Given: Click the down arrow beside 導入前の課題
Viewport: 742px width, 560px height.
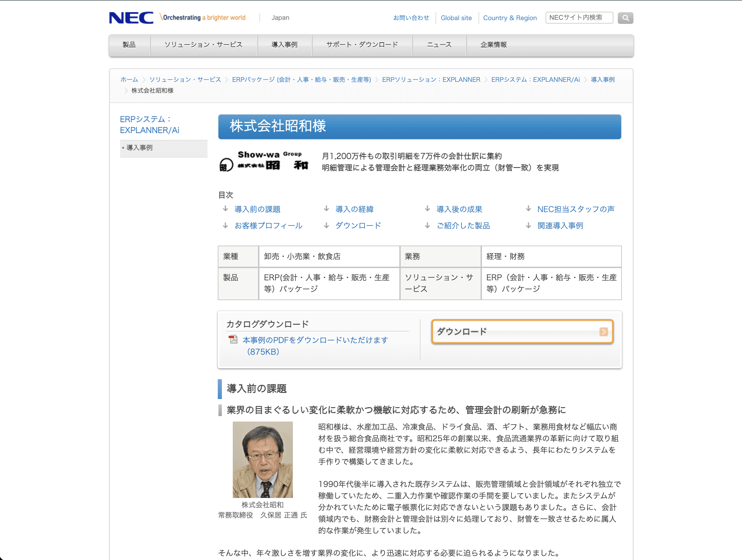Looking at the screenshot, I should pos(225,209).
